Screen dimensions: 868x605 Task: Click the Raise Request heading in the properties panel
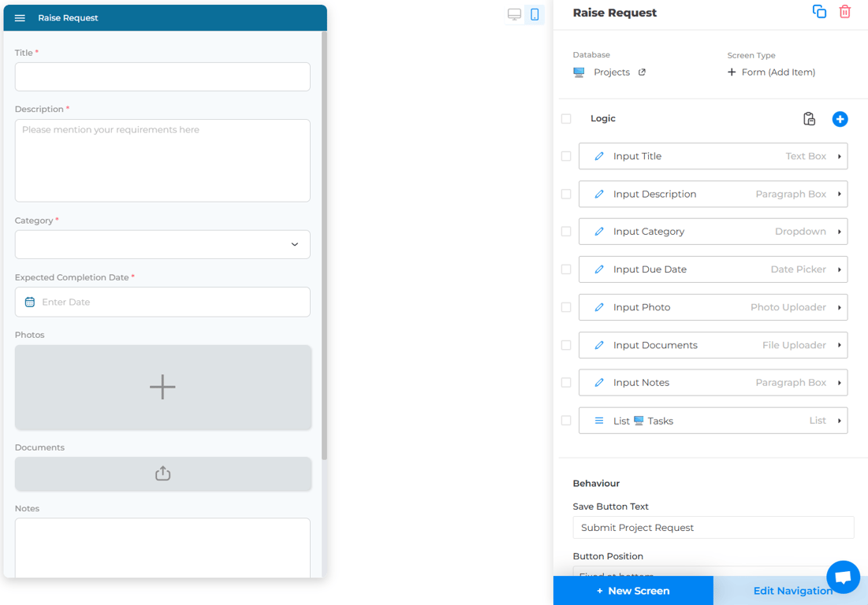pyautogui.click(x=614, y=13)
